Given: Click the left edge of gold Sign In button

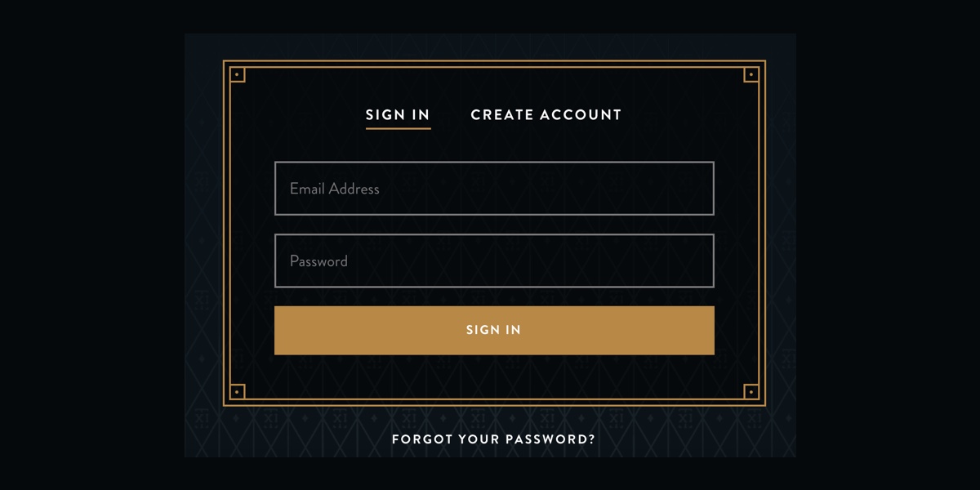Looking at the screenshot, I should (283, 330).
